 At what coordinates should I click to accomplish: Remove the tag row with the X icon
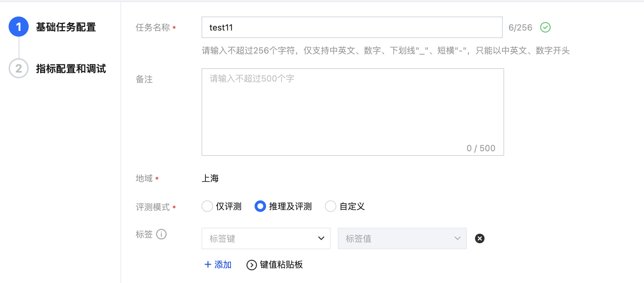click(x=479, y=238)
